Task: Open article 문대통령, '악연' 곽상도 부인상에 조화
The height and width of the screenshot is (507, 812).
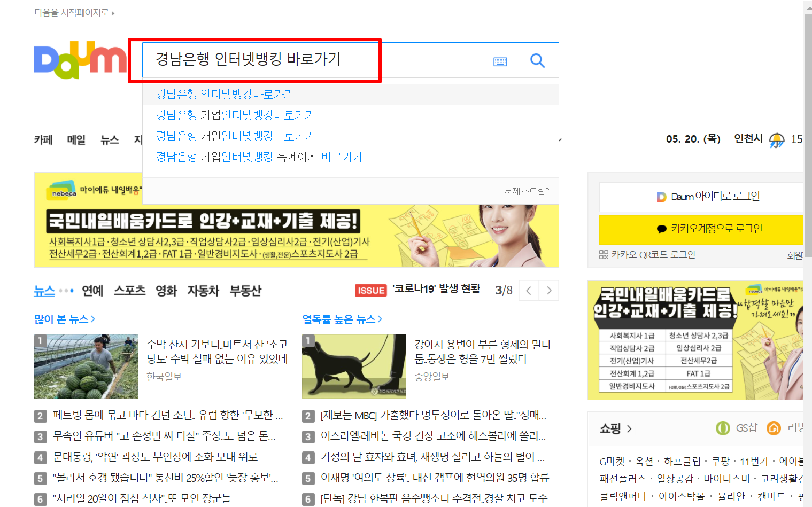Action: (155, 457)
